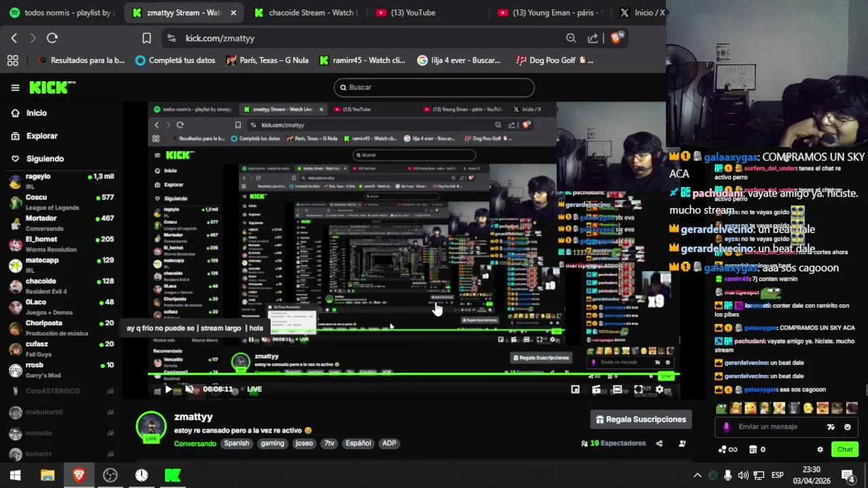Switch to Young Eman - páris tab

pyautogui.click(x=549, y=12)
